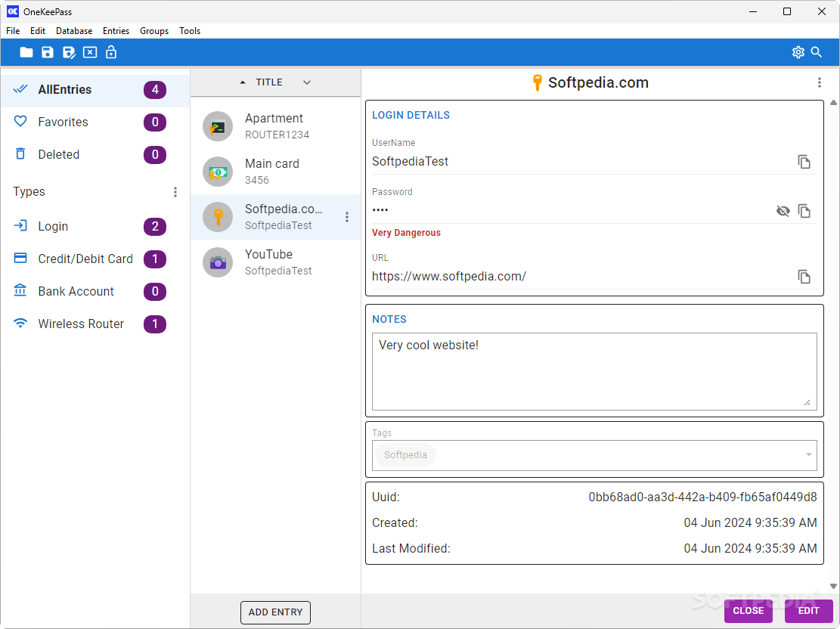Screen dimensions: 840x629
Task: Expand the TITLE sort-by dropdown chevron
Action: point(307,82)
